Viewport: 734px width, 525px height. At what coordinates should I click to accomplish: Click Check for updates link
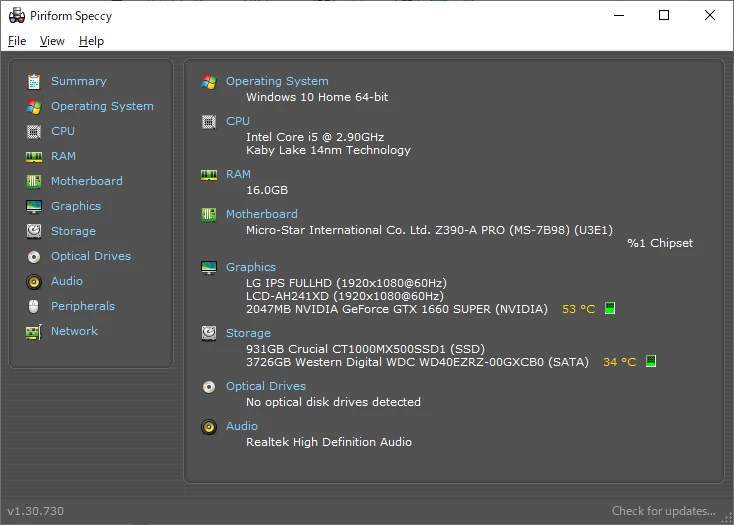(663, 511)
